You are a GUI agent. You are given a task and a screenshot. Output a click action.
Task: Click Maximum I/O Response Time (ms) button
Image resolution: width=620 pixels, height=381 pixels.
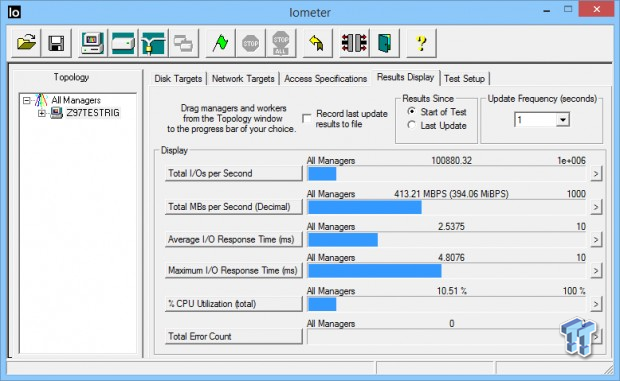point(233,270)
